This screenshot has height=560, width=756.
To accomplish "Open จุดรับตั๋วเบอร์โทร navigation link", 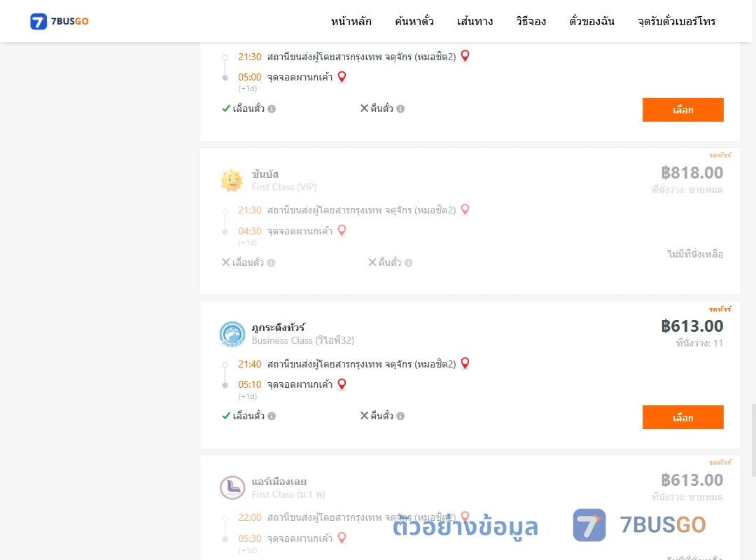I will point(676,21).
